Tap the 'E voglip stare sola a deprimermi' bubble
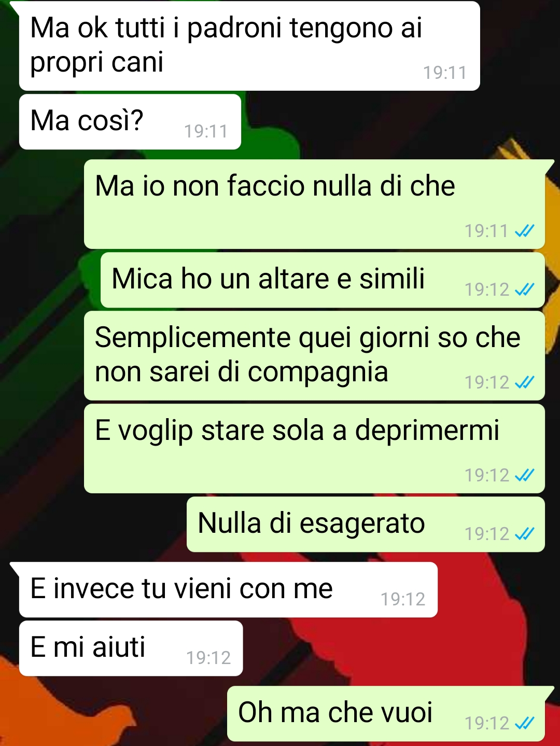The width and height of the screenshot is (560, 746). (314, 449)
